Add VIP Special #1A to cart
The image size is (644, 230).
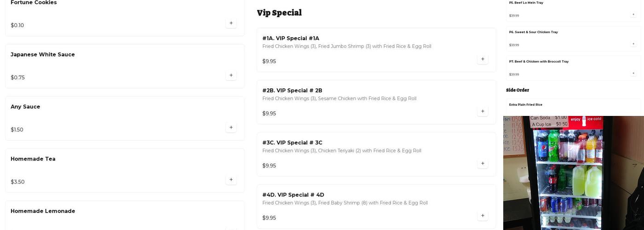pyautogui.click(x=483, y=59)
